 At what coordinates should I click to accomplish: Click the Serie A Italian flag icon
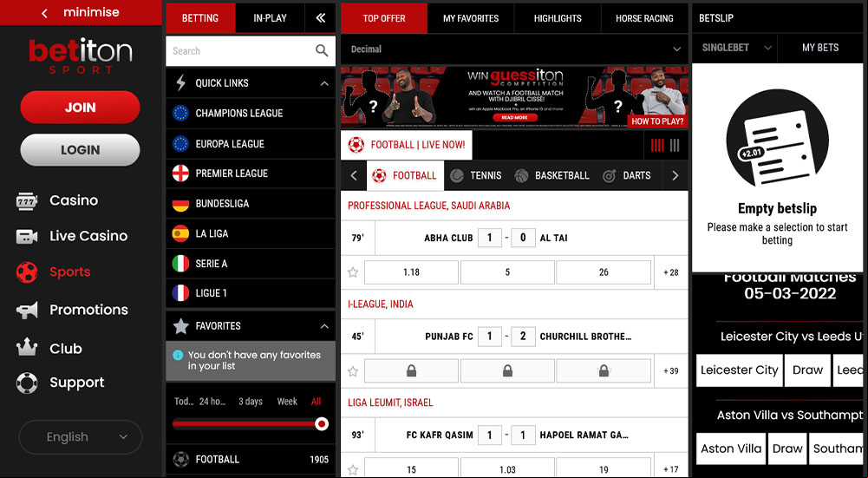pyautogui.click(x=180, y=264)
